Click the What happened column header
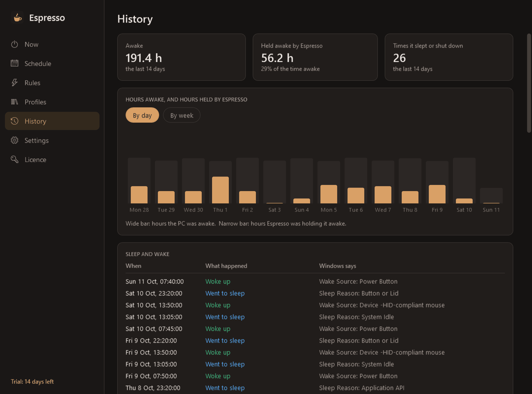The height and width of the screenshot is (394, 532). point(226,266)
